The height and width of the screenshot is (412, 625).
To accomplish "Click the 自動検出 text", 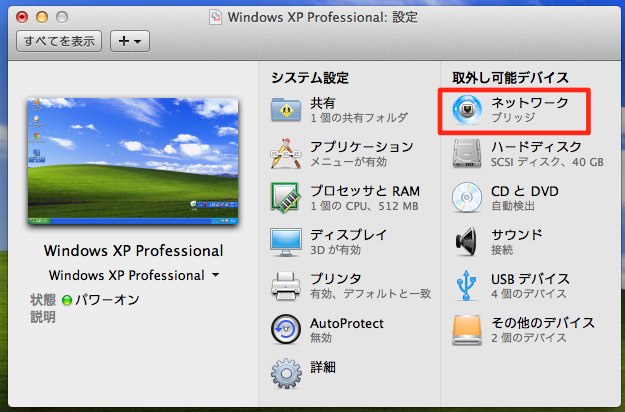I will (x=513, y=206).
